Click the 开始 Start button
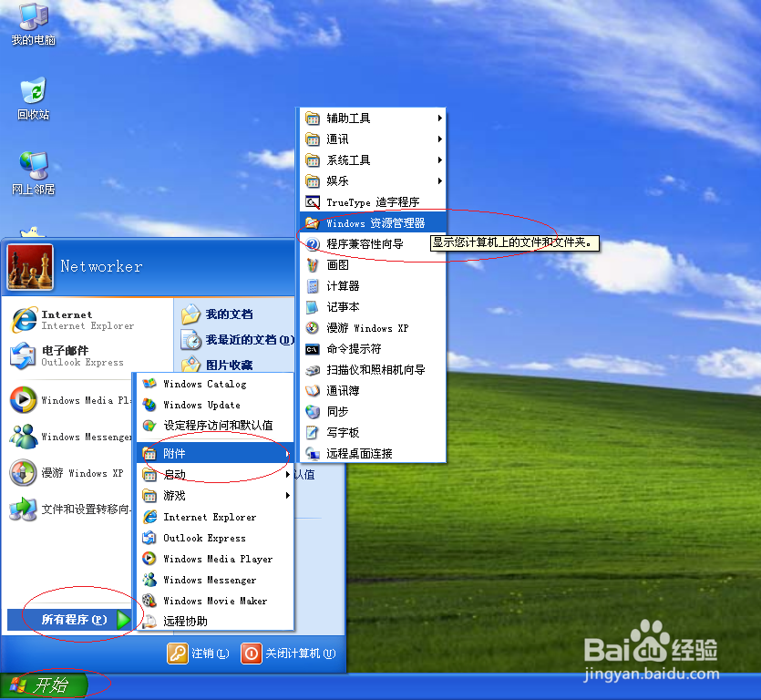Screen dimensions: 761x700 44,685
